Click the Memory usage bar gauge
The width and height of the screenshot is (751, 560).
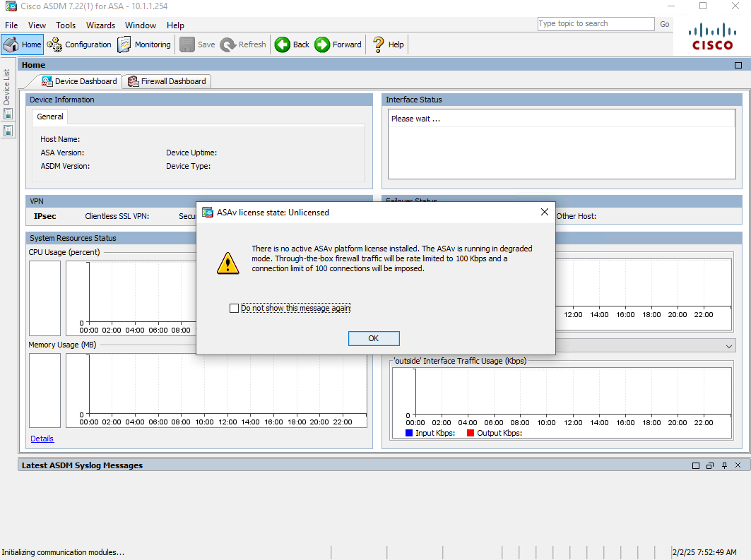coord(45,391)
